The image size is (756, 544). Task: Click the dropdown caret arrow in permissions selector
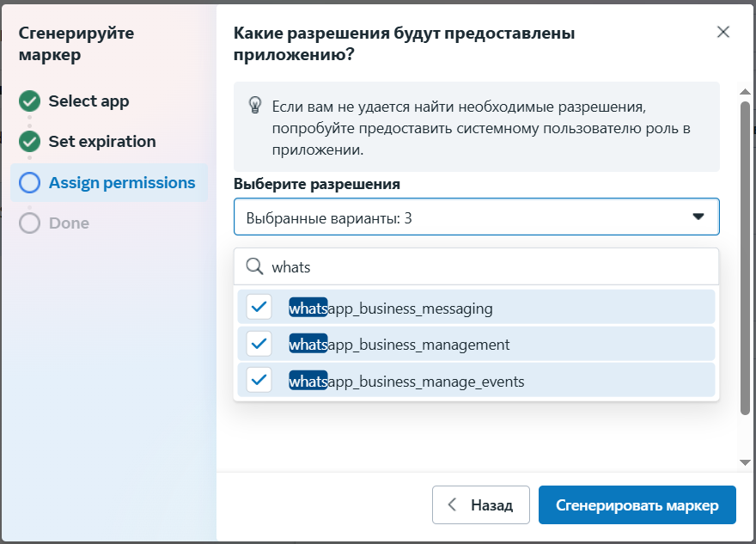(698, 217)
